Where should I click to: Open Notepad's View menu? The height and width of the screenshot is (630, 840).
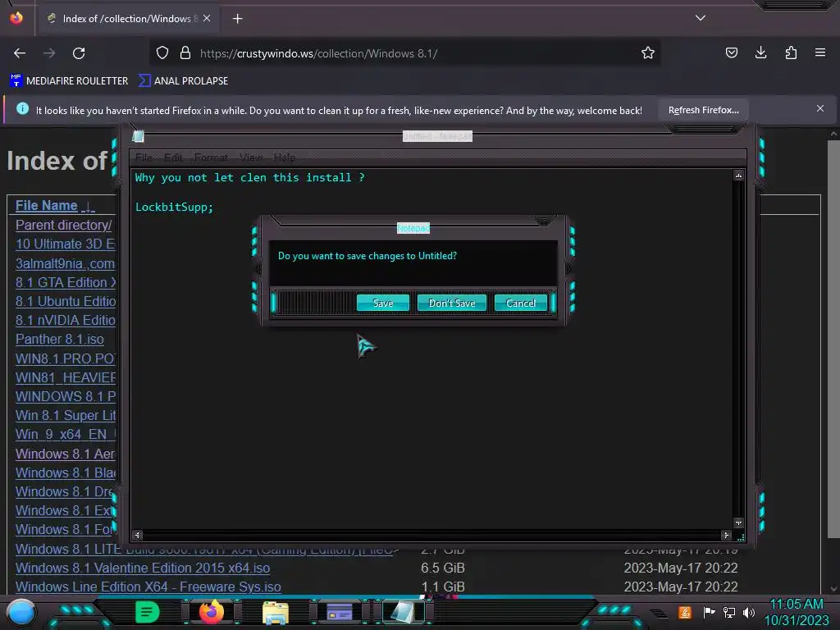pyautogui.click(x=251, y=157)
